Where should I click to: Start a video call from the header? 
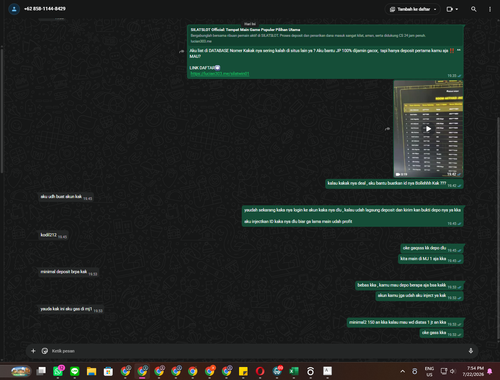[x=449, y=9]
